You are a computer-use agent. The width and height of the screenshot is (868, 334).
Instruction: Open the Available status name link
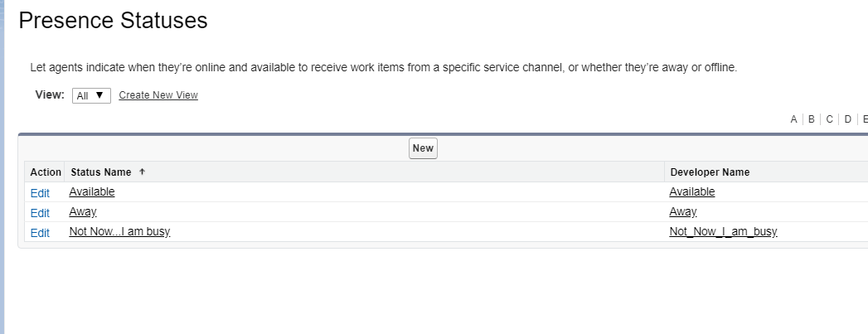92,192
